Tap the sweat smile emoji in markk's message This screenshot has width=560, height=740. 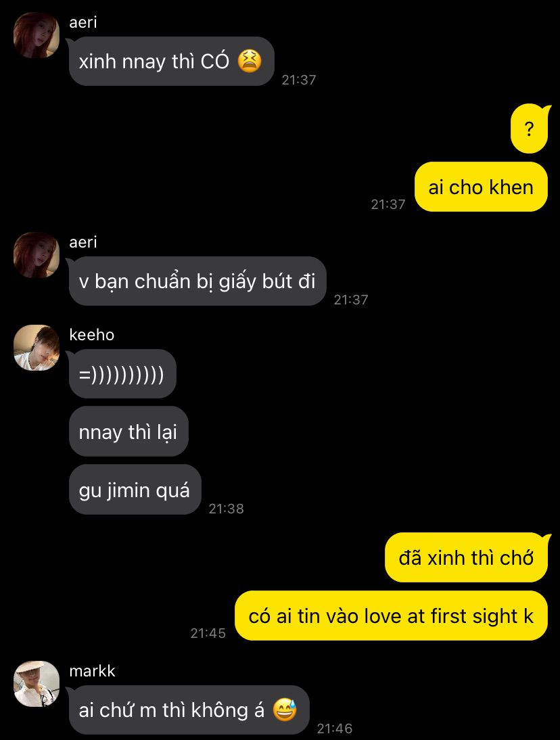285,710
